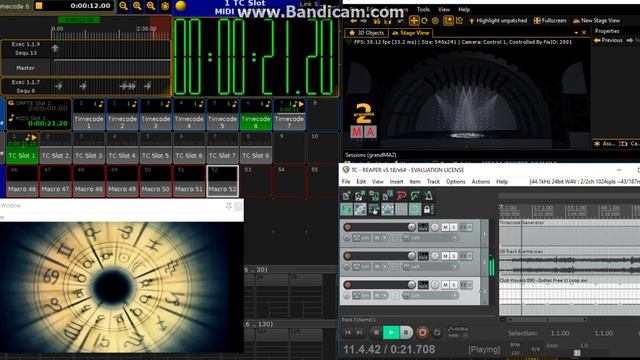
Task: Click the Exec 1.1.9 Sequ 13 track label
Action: pos(25,49)
